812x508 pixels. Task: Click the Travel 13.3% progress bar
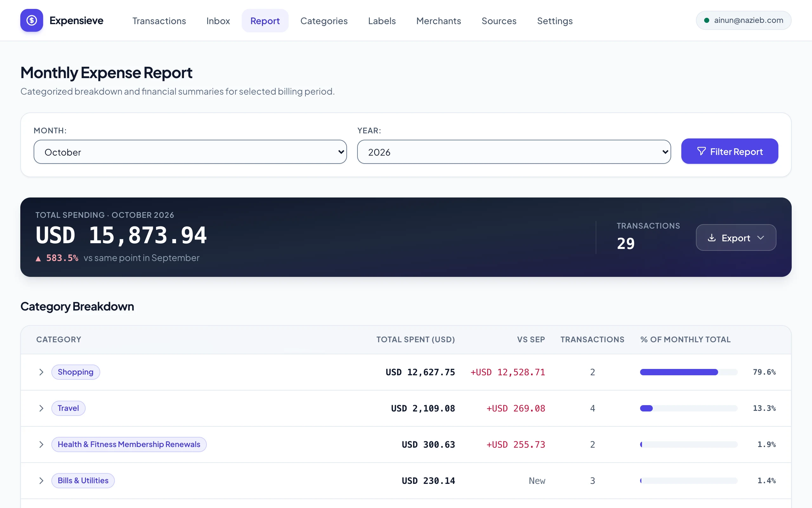(689, 408)
